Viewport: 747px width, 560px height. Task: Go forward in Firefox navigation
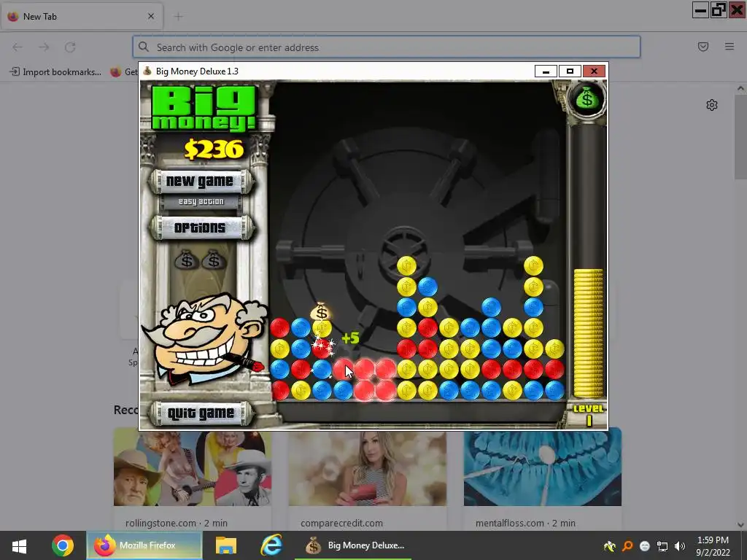click(44, 47)
